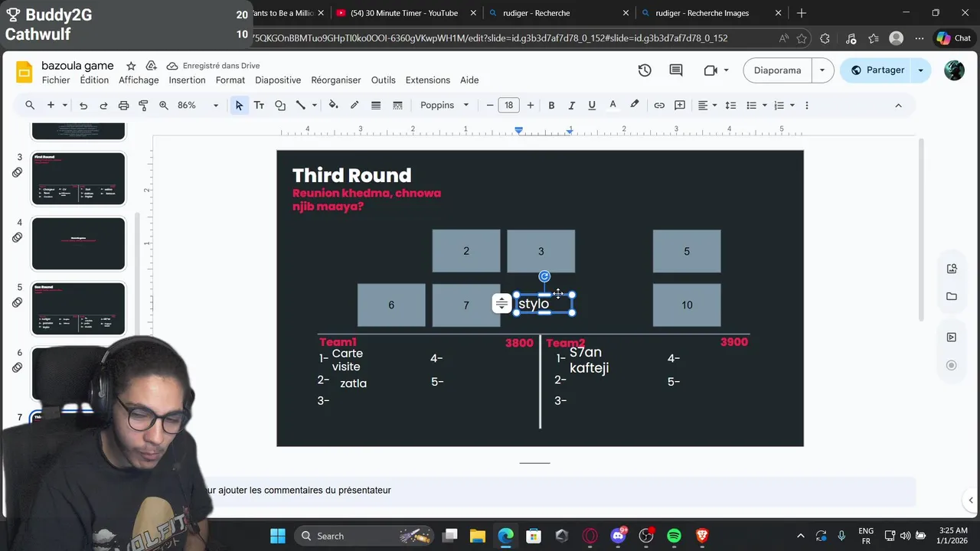The height and width of the screenshot is (551, 980).
Task: Open the Édition menu
Action: 94,80
